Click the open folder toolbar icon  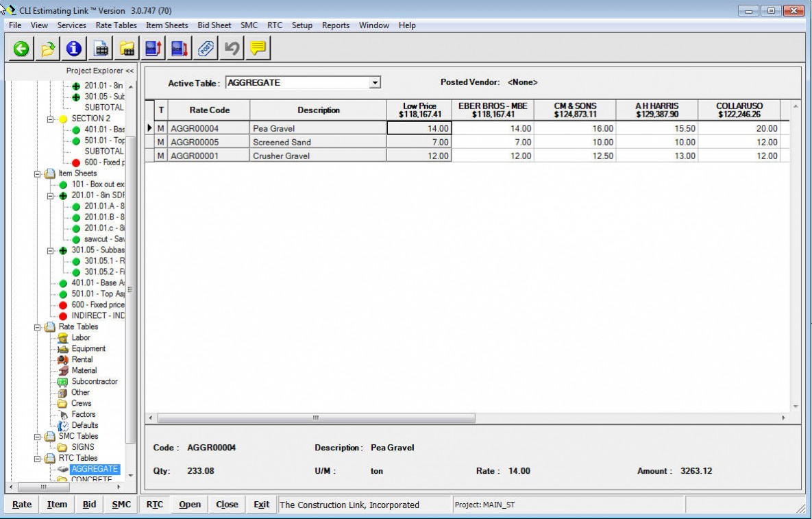(47, 49)
